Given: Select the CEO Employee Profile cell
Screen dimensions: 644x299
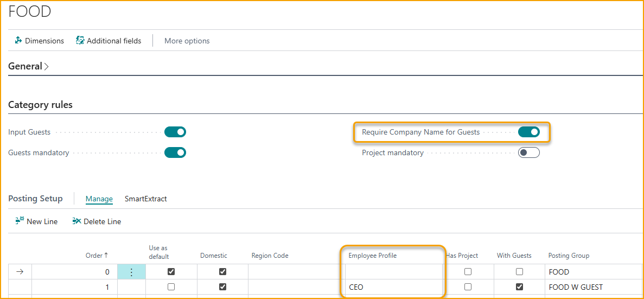Looking at the screenshot, I should [393, 287].
